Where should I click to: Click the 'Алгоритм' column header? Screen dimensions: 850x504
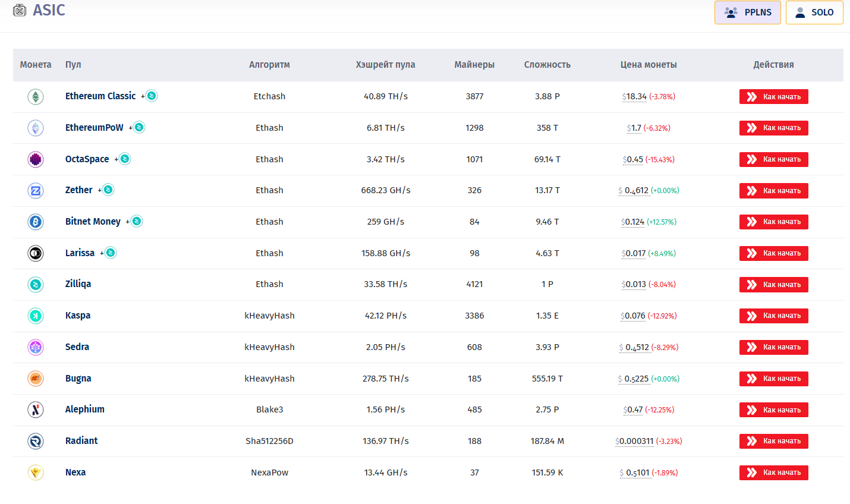pos(269,65)
